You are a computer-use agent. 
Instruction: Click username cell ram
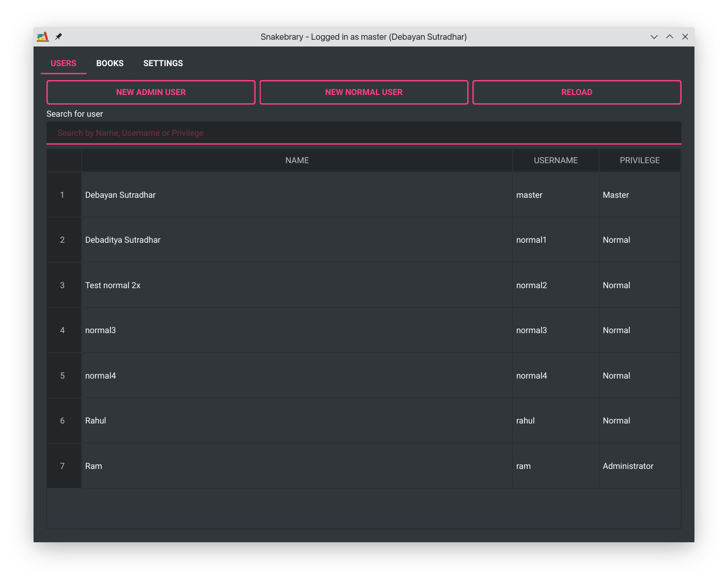click(556, 466)
